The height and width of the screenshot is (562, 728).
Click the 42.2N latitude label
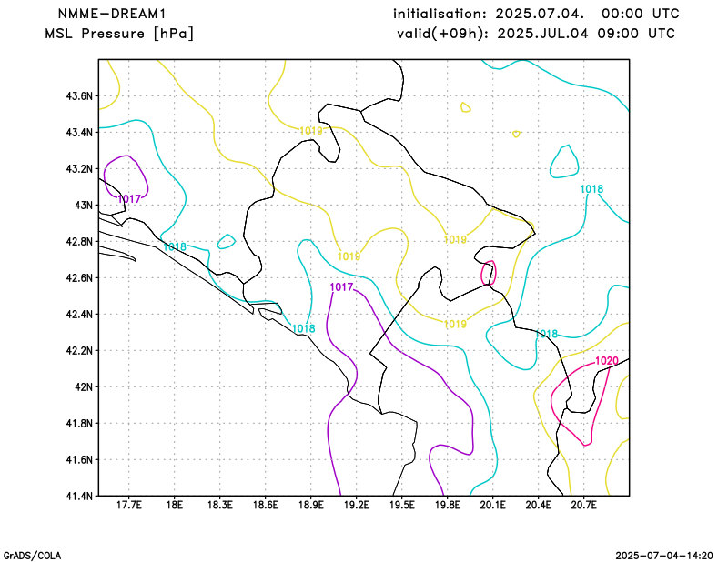(80, 350)
